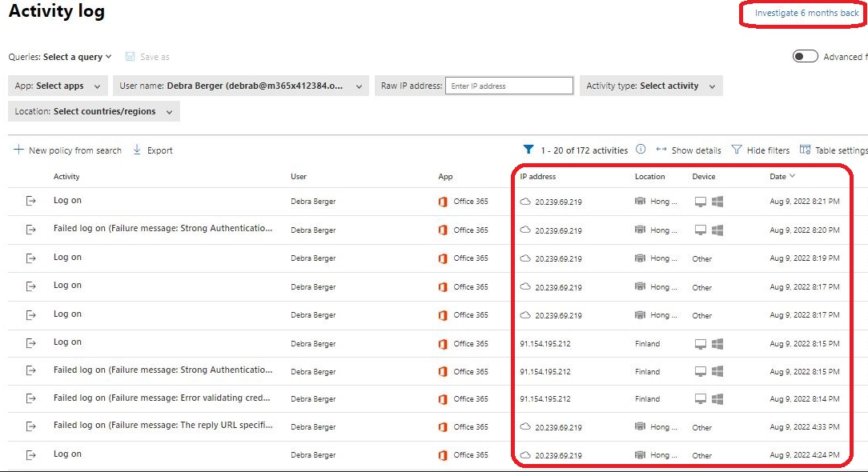The width and height of the screenshot is (868, 472).
Task: Click location icon in 4:24 PM row
Action: click(640, 455)
